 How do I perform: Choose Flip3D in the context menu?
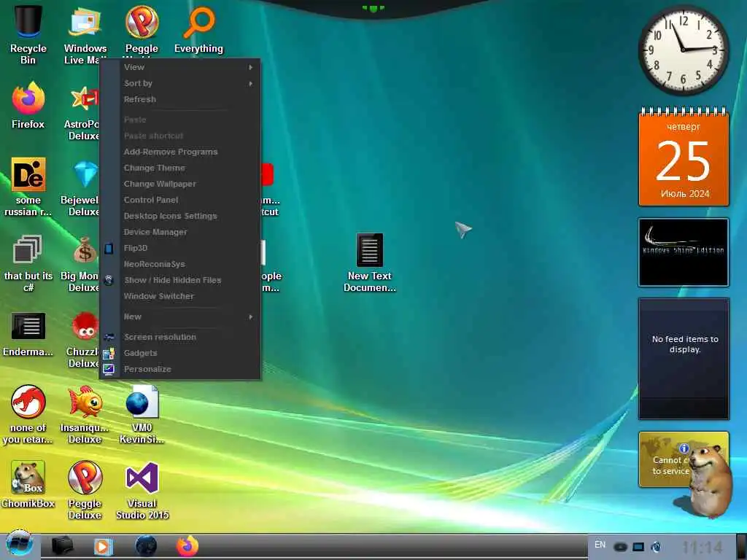click(181, 248)
